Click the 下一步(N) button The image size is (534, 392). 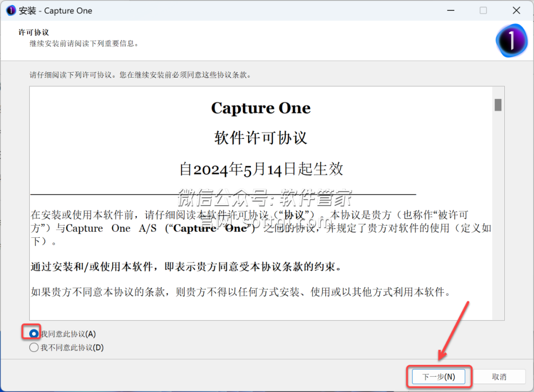coord(439,377)
